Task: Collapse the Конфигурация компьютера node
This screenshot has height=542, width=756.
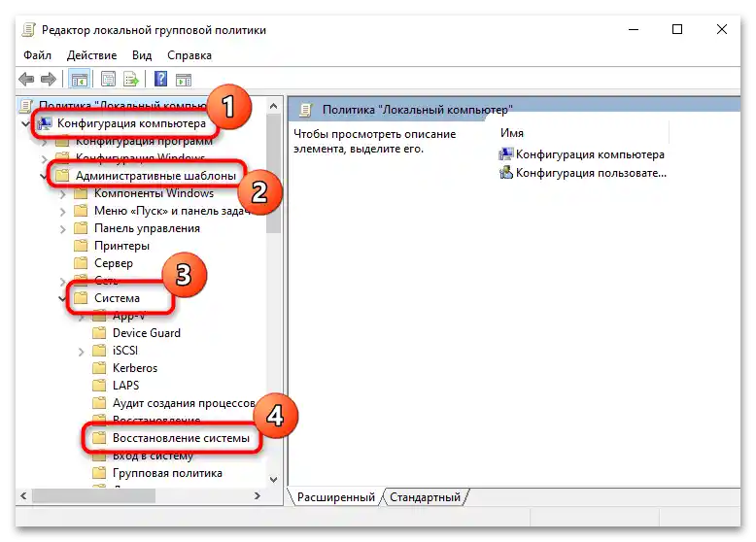Action: (26, 123)
